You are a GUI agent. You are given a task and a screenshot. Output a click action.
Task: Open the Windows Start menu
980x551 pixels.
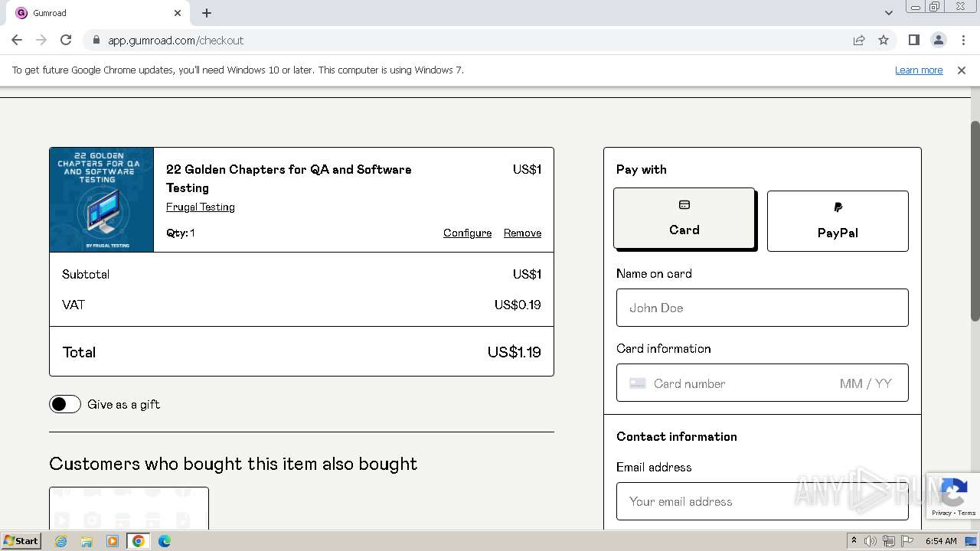pos(21,541)
